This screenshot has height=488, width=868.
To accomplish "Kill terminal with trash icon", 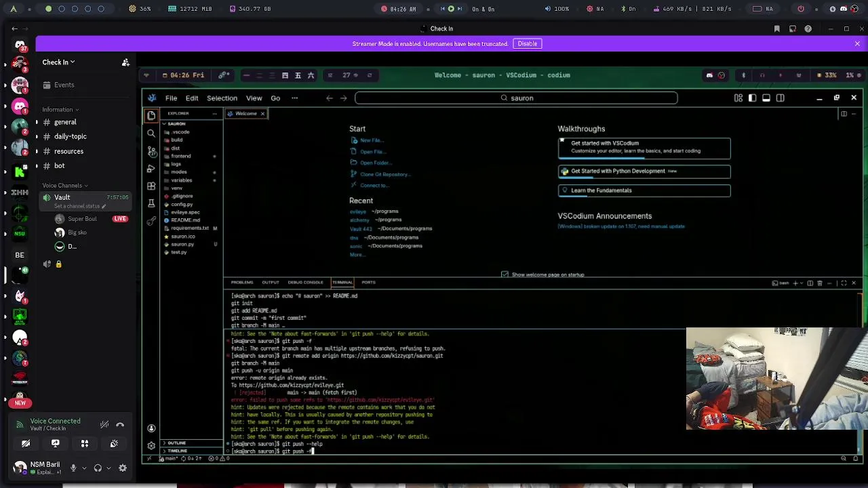I will [x=820, y=283].
